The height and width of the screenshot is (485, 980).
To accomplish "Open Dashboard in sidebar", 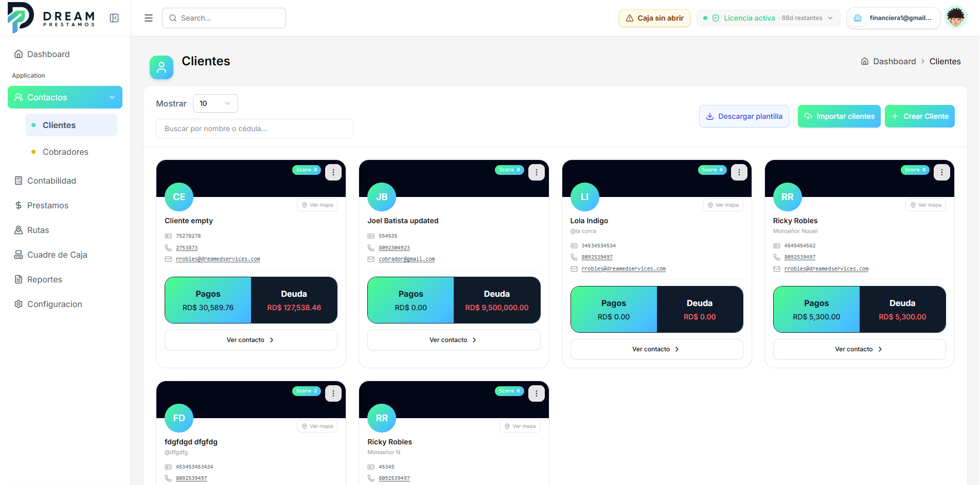I will 65,54.
